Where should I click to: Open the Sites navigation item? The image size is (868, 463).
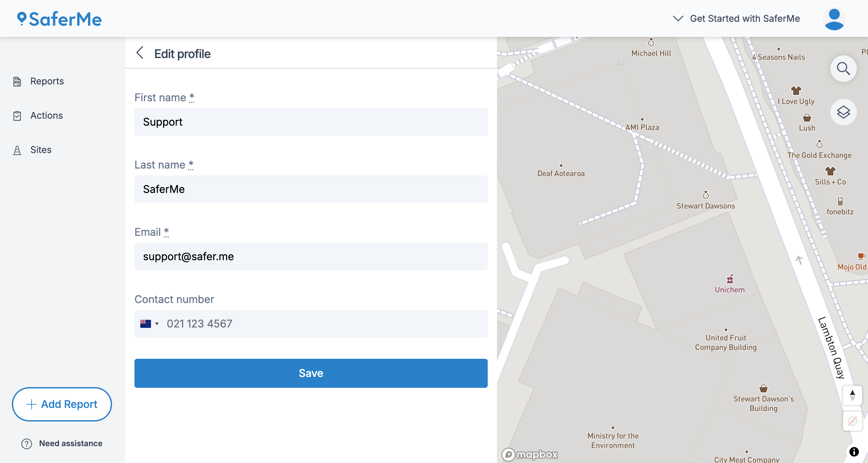(x=41, y=149)
